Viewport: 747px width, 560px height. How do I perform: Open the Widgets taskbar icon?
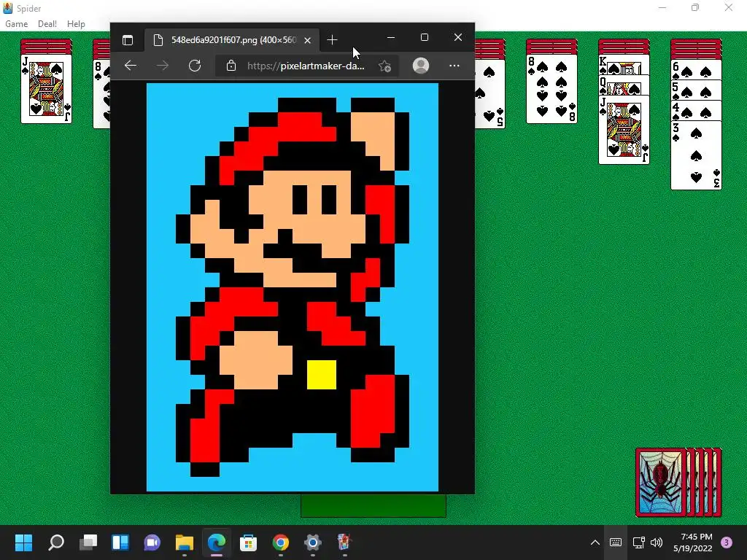tap(120, 542)
